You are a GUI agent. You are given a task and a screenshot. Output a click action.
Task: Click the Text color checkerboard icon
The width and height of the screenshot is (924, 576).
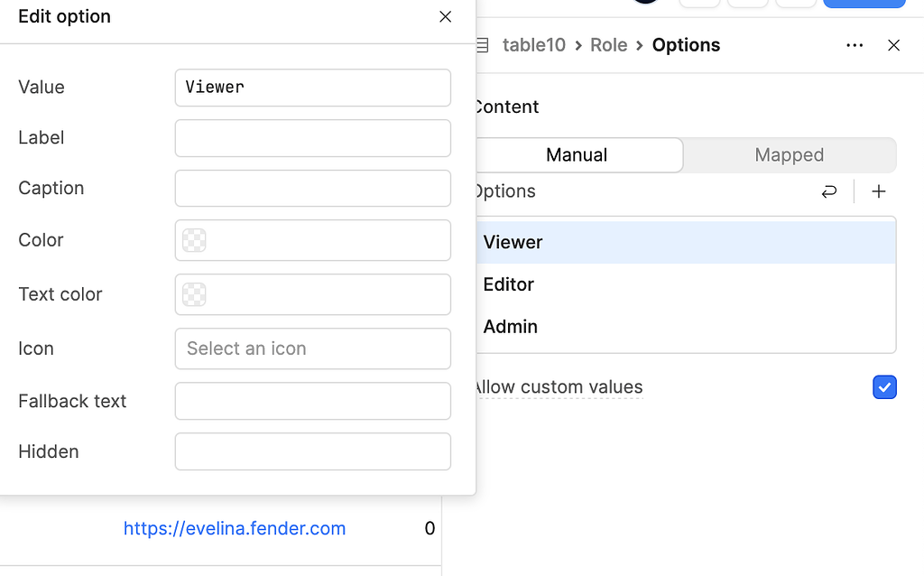click(195, 294)
